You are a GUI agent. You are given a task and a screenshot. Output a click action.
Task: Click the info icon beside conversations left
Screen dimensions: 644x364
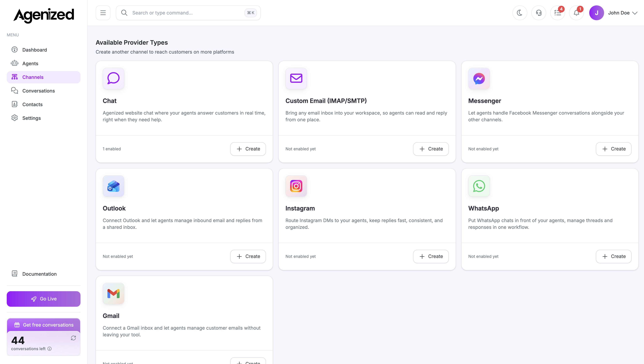(50, 348)
